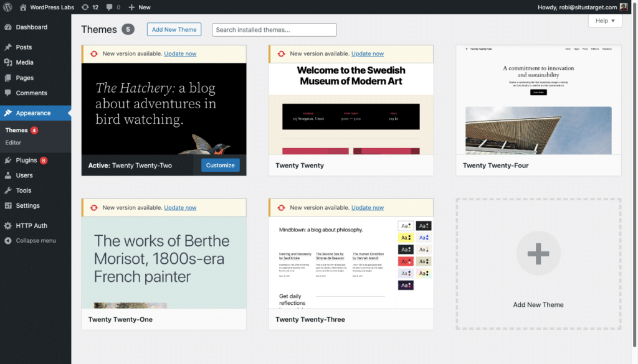Click the Add New Theme button
The image size is (638, 364).
click(174, 29)
